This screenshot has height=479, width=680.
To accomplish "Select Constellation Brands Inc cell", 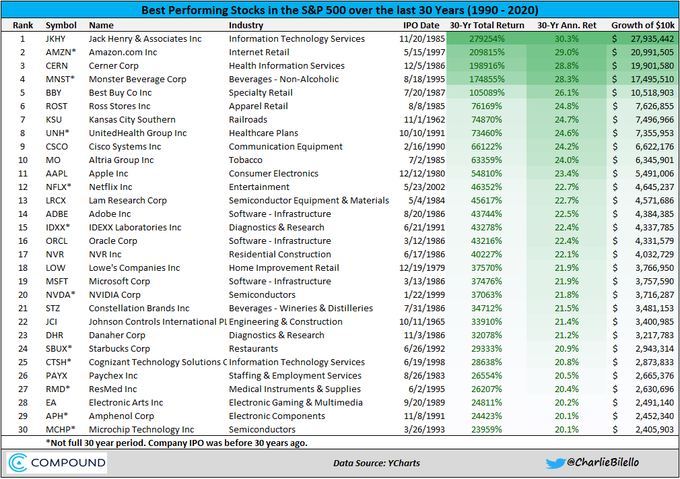I will [x=139, y=307].
